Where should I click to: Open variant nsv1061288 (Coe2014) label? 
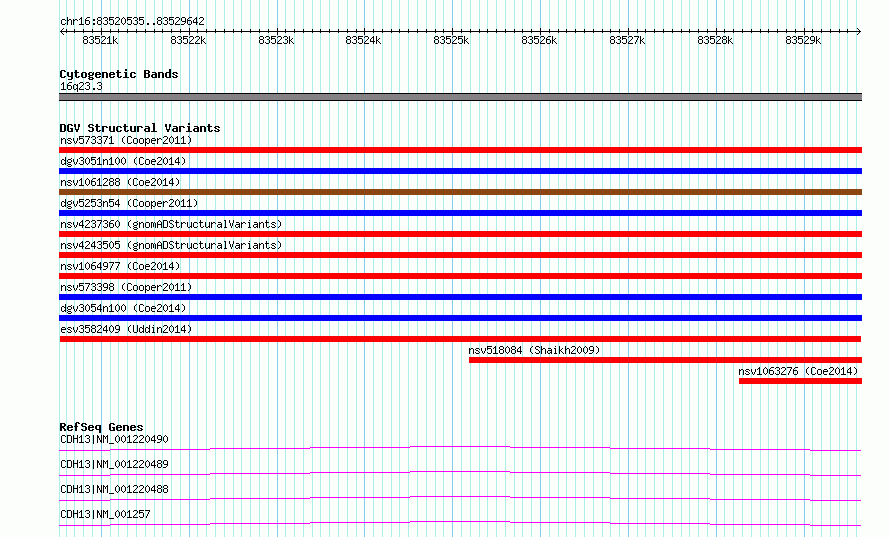click(x=120, y=182)
